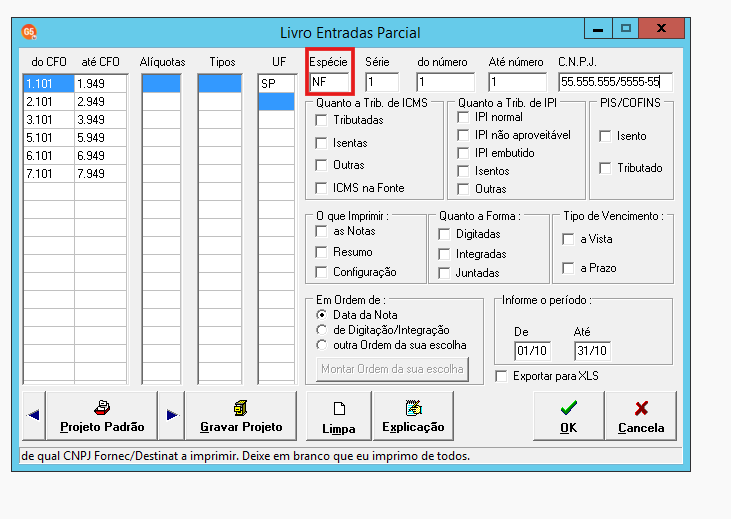Tick Outras under Trib. de IPI
Screen dimensions: 731x519
tap(463, 189)
